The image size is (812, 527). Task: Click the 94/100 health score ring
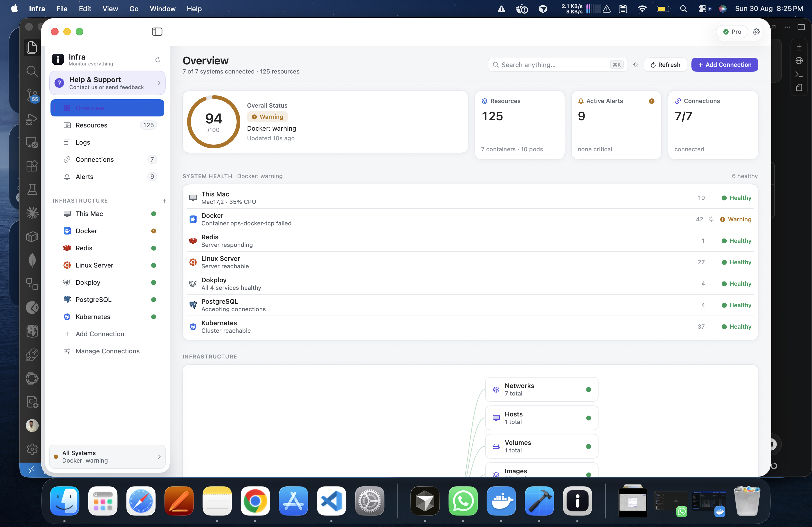213,122
